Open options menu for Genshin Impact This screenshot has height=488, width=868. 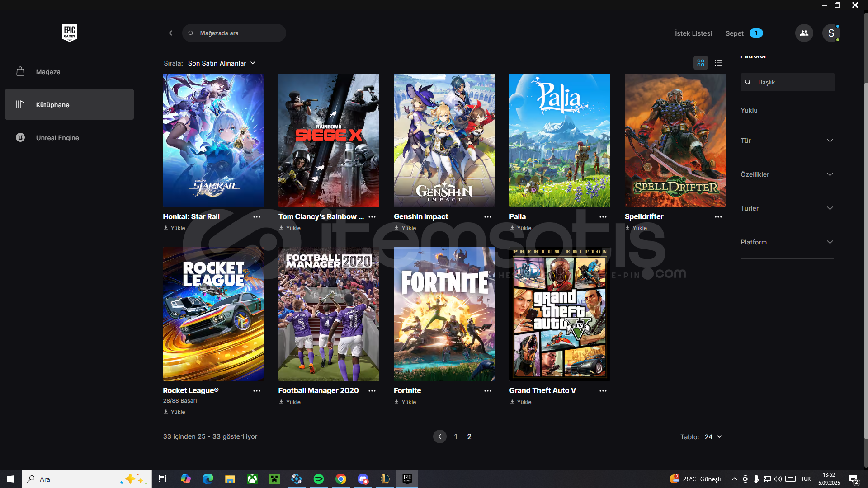pos(488,217)
